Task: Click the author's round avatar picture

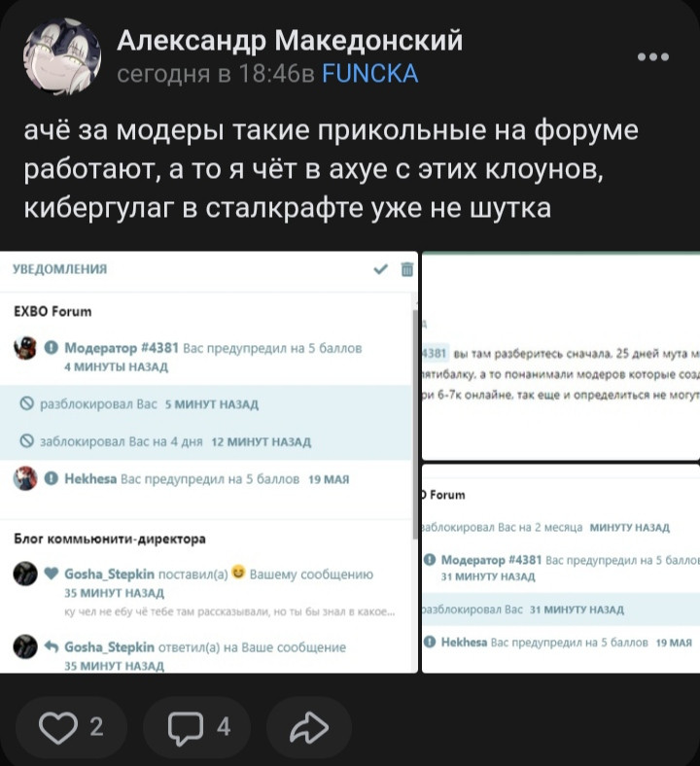Action: click(x=62, y=56)
